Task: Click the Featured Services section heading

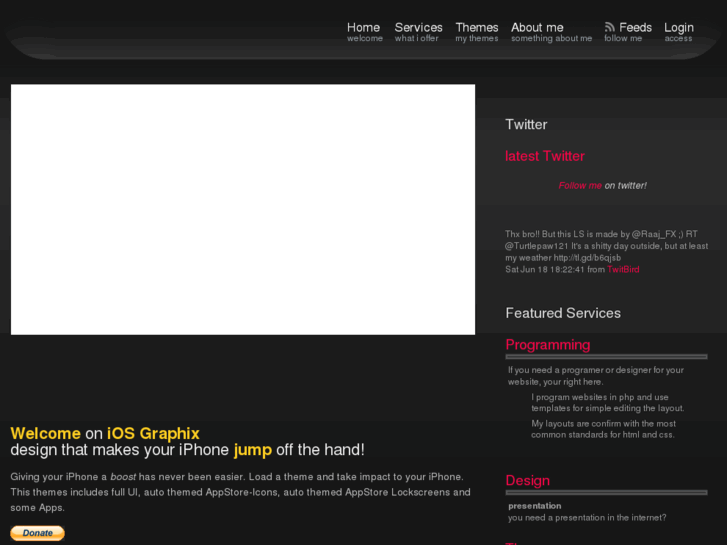Action: (562, 313)
